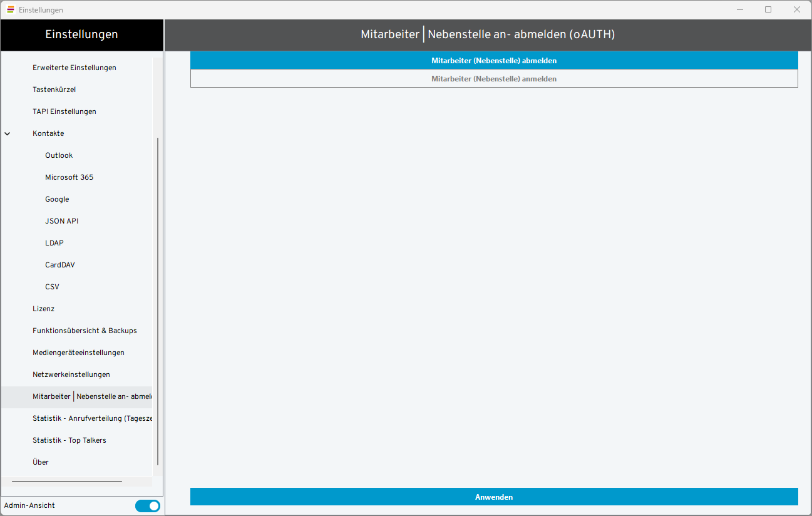
Task: Select CardDAV in the sidebar
Action: point(59,265)
